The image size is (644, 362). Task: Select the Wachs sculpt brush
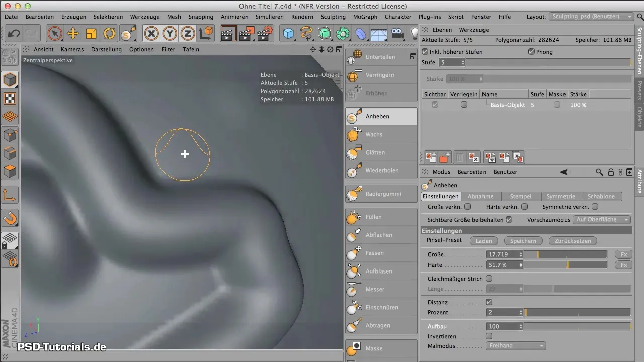click(381, 134)
